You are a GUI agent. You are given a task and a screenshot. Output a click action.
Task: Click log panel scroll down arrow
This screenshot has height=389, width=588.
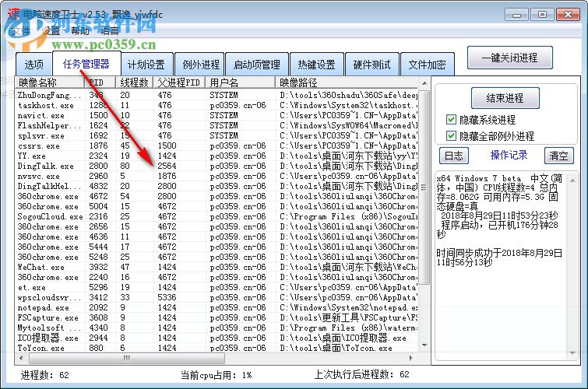pyautogui.click(x=572, y=352)
